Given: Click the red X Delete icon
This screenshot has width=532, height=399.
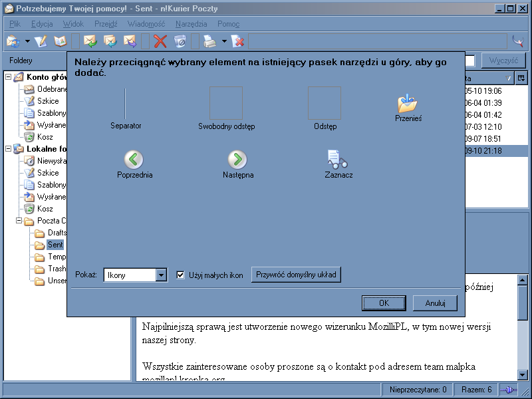Looking at the screenshot, I should pyautogui.click(x=160, y=41).
